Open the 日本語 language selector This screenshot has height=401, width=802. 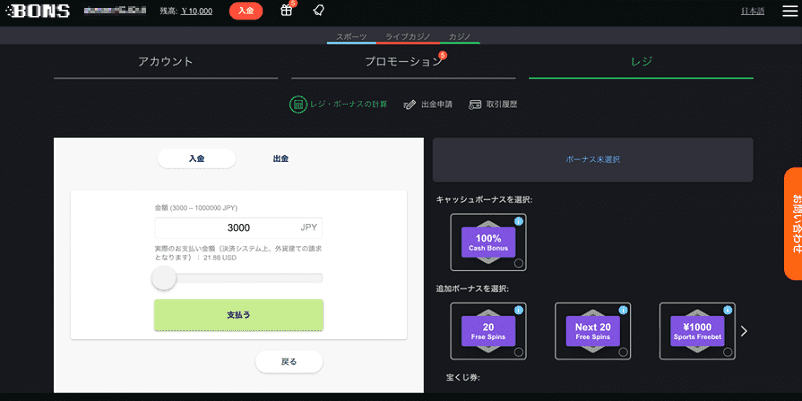tap(752, 11)
